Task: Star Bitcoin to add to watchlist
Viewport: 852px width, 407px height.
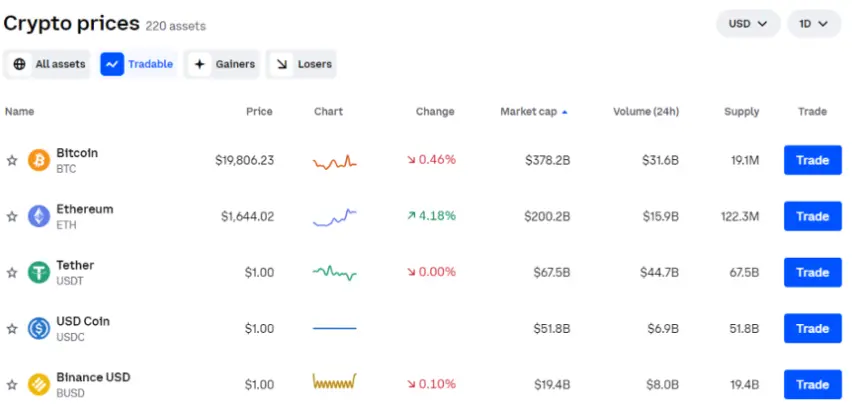Action: 12,160
